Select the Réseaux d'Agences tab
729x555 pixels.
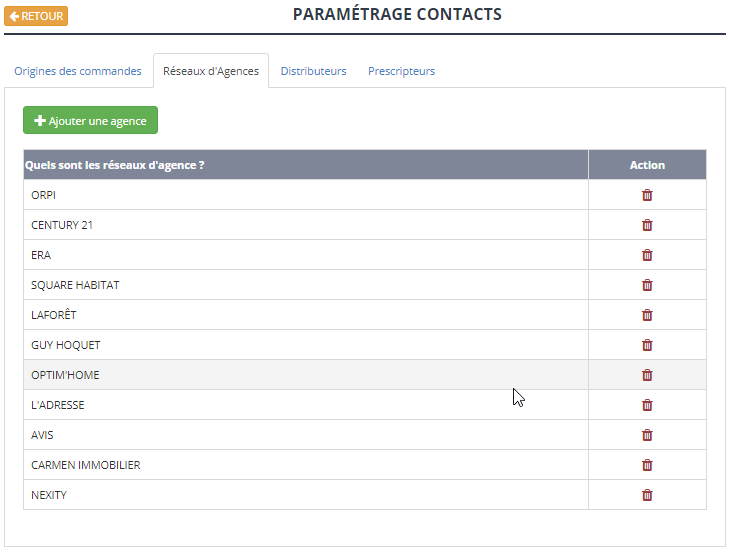(x=211, y=71)
